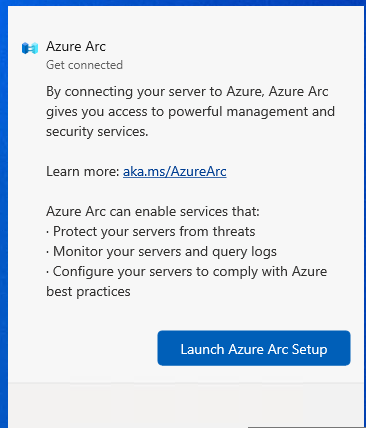Click the gray footer strip of popup
The image size is (366, 428).
point(186,405)
